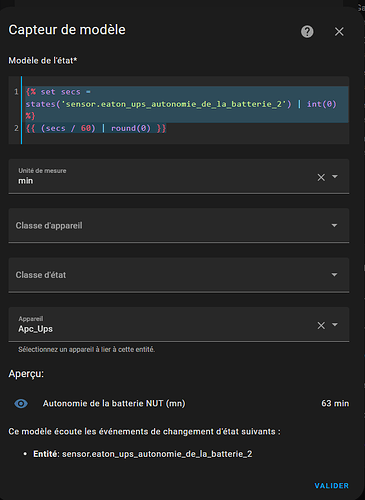Open the Classe d'appareil dropdown arrow
The width and height of the screenshot is (365, 500).
(x=334, y=226)
